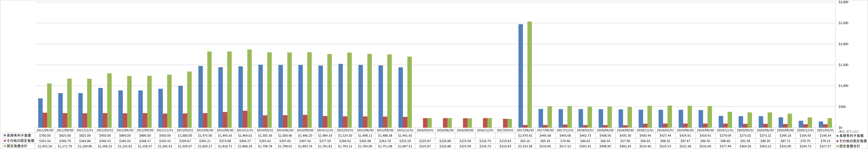Screen dimensions: 868x149
Task: Click the tall blue bar for 2017/06/30
Action: (x=521, y=76)
